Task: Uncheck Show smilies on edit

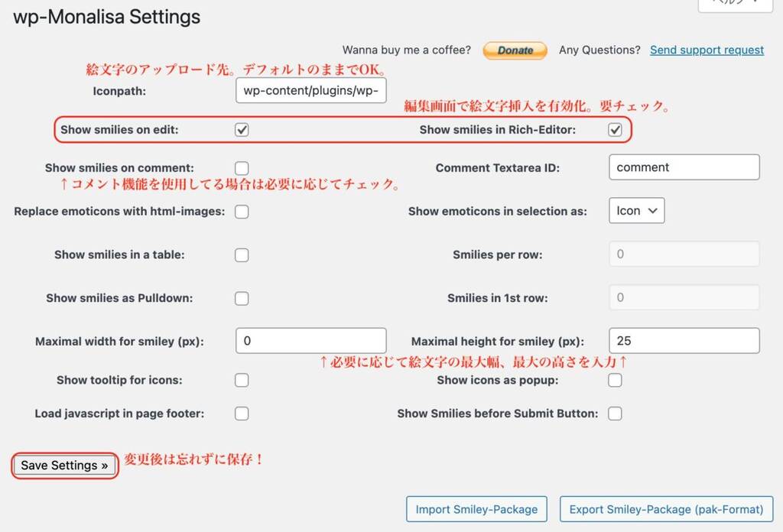Action: (x=242, y=130)
